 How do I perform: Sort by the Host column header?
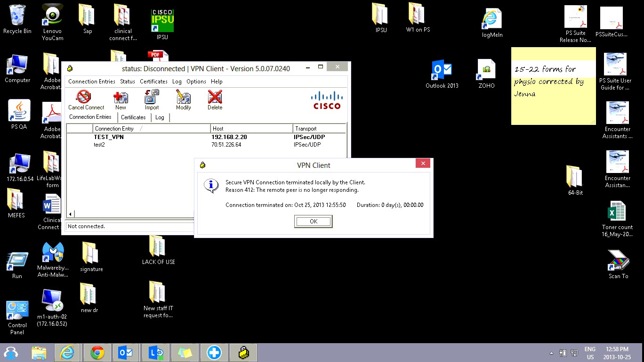pos(251,129)
